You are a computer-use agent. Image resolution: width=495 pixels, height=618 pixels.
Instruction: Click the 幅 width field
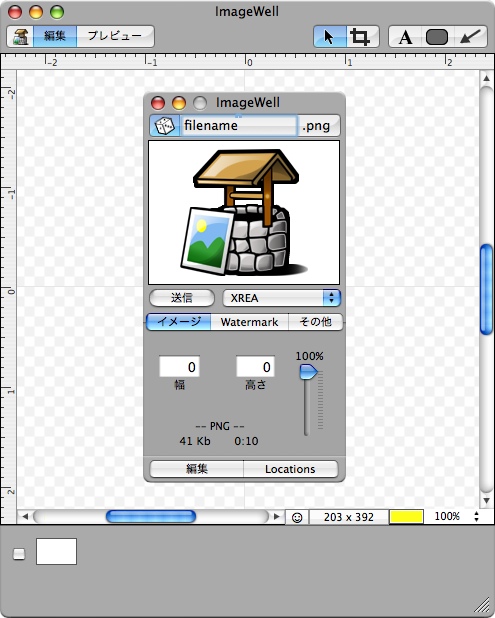point(179,367)
